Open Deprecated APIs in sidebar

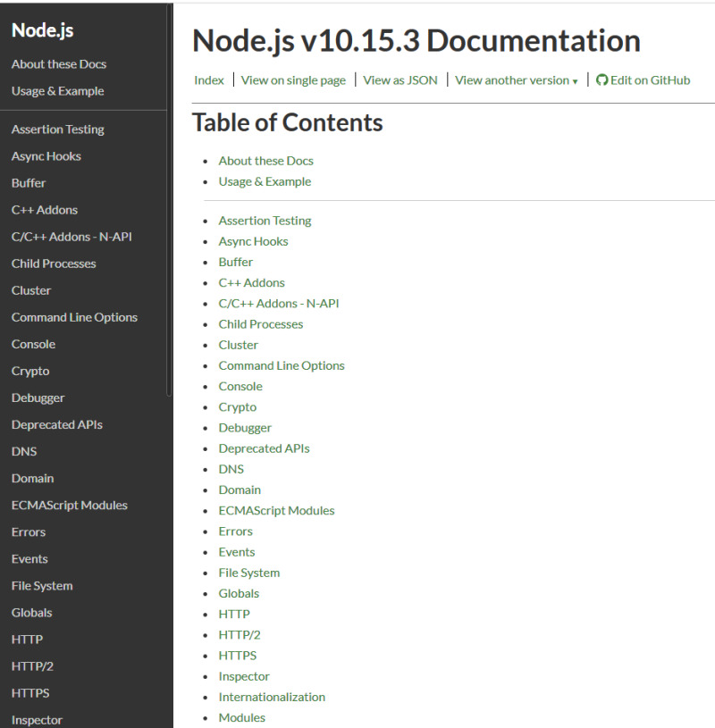click(x=56, y=425)
